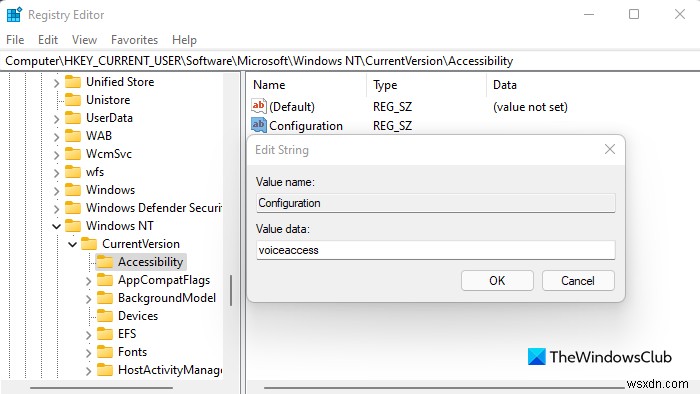Open the View menu
This screenshot has width=700, height=394.
pos(84,40)
